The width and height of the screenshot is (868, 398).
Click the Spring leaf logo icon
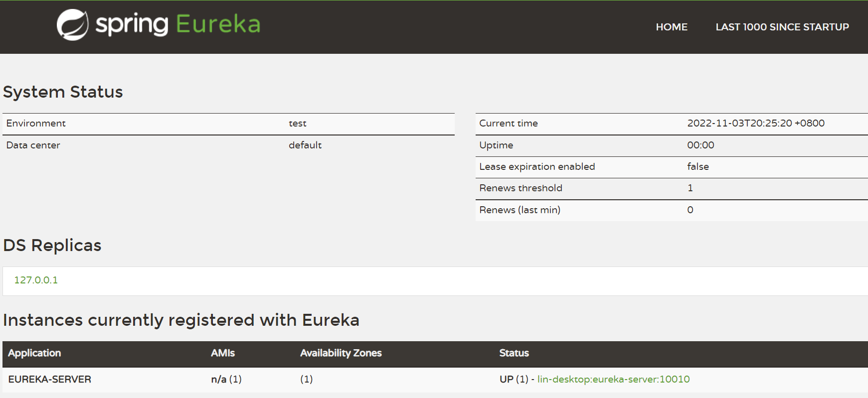(73, 25)
